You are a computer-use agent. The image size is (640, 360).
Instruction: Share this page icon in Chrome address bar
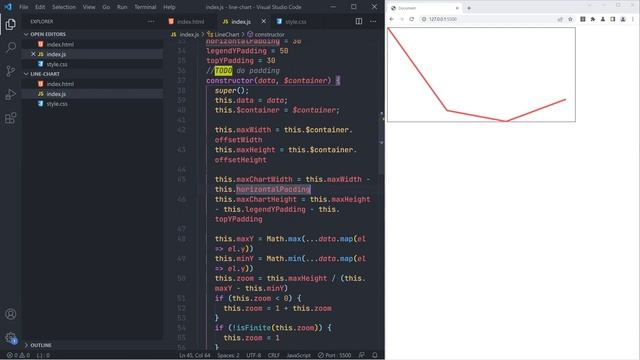tap(560, 19)
